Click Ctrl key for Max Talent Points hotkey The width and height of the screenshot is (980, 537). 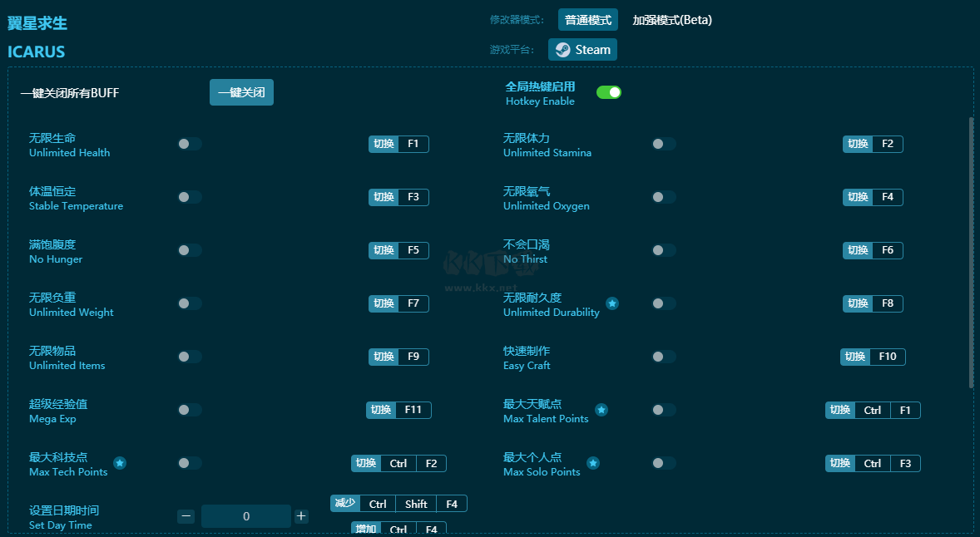point(873,411)
